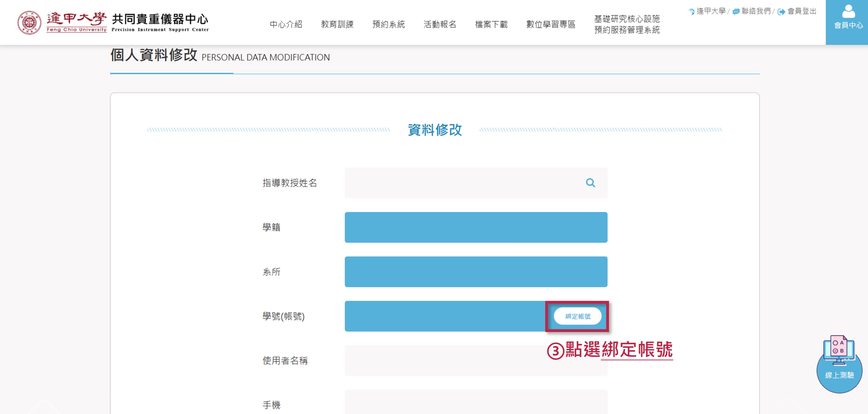Open the 教育訓練 menu item

[x=337, y=24]
